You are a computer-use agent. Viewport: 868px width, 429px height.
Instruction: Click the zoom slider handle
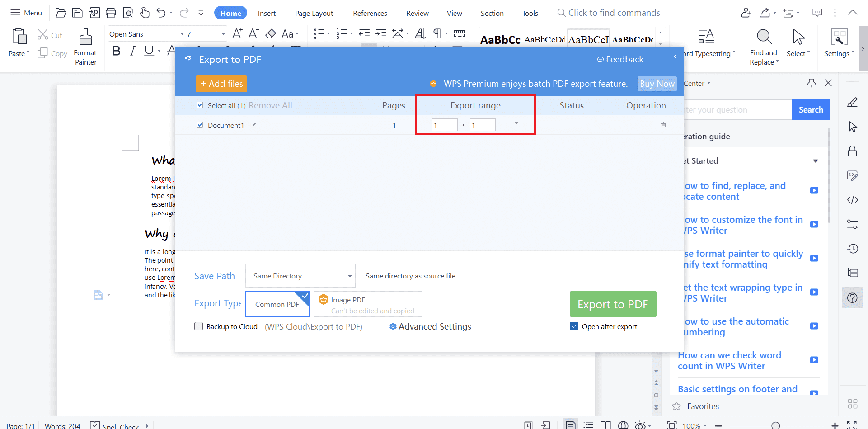(x=775, y=425)
